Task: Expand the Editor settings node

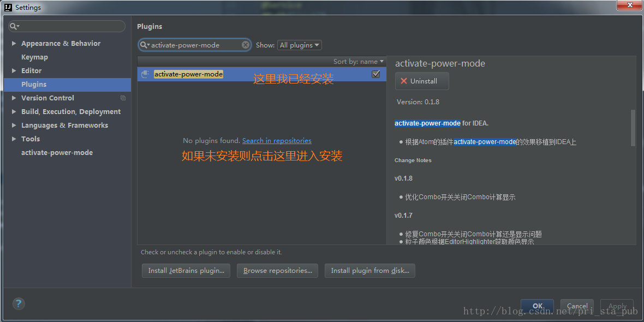Action: coord(14,70)
